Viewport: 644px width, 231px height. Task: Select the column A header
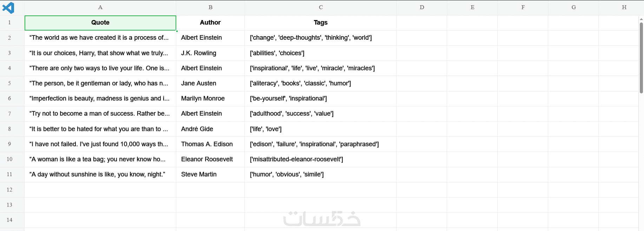(x=100, y=7)
